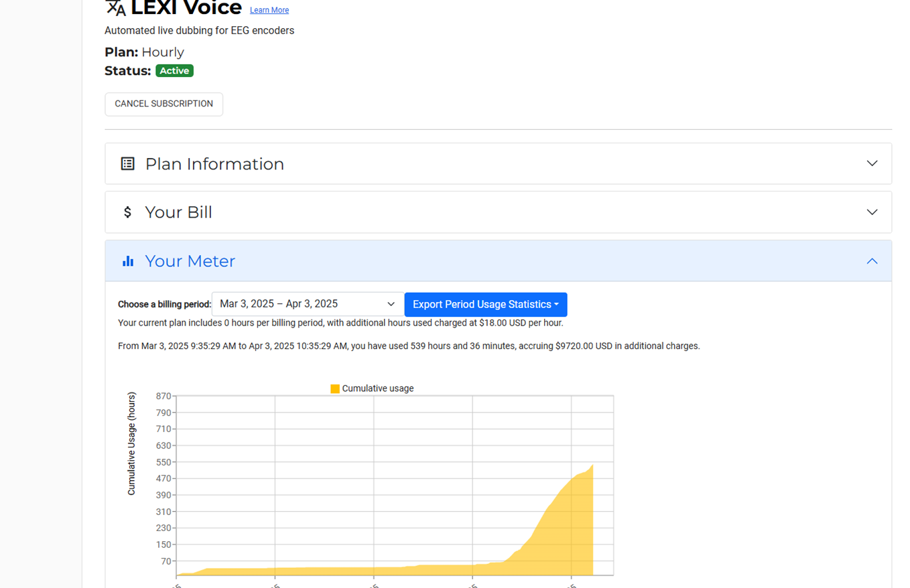
Task: Click the Your Bill heading text
Action: [178, 212]
